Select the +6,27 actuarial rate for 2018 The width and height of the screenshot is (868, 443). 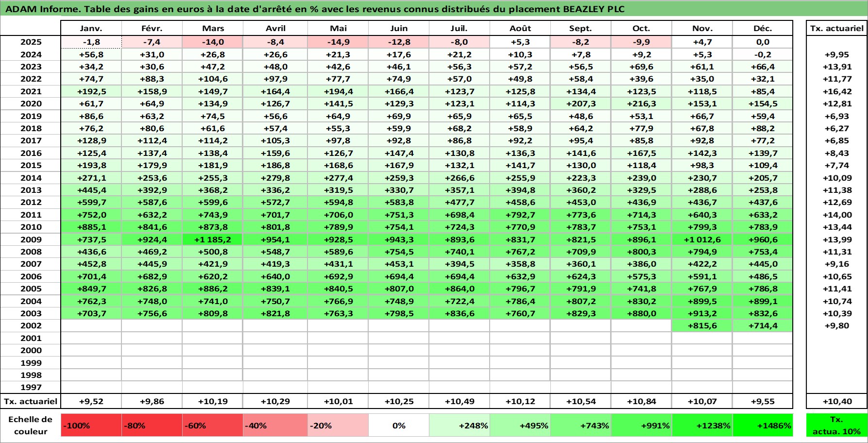click(836, 129)
